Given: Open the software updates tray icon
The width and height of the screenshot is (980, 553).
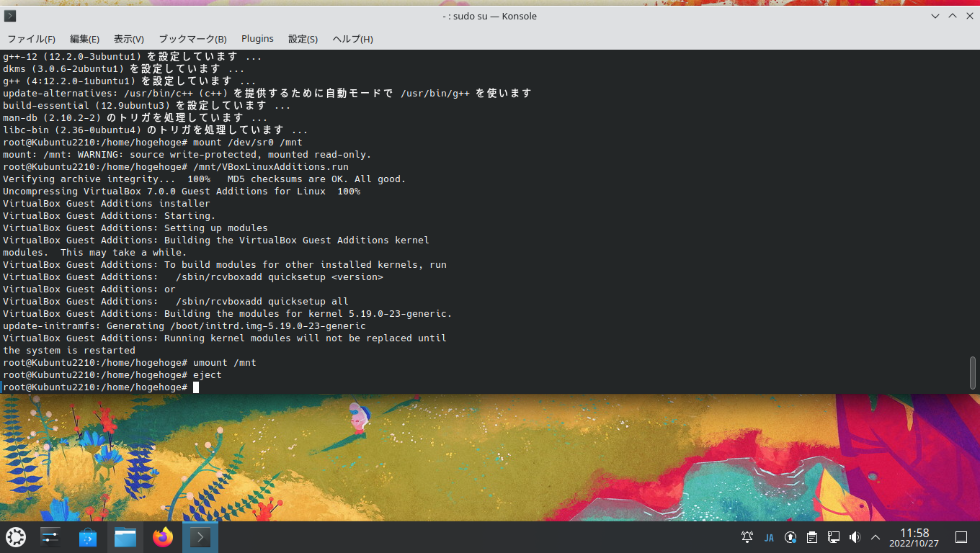Looking at the screenshot, I should click(x=790, y=537).
